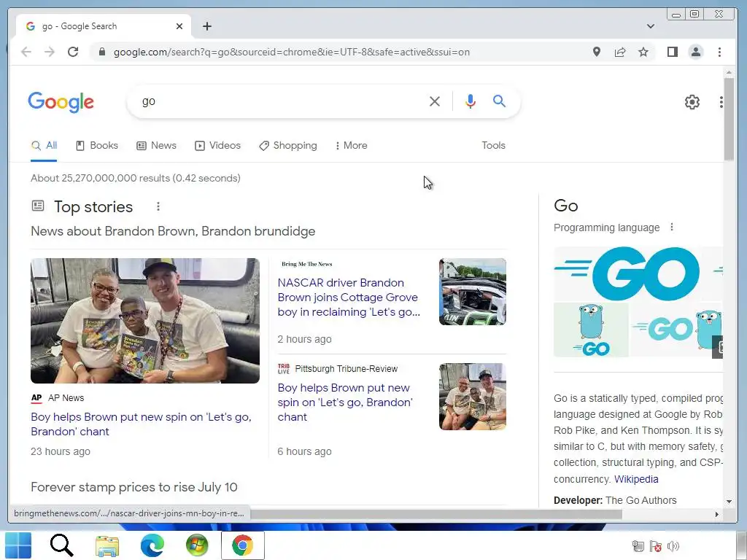Image resolution: width=747 pixels, height=560 pixels.
Task: Click the Google logo
Action: [61, 102]
